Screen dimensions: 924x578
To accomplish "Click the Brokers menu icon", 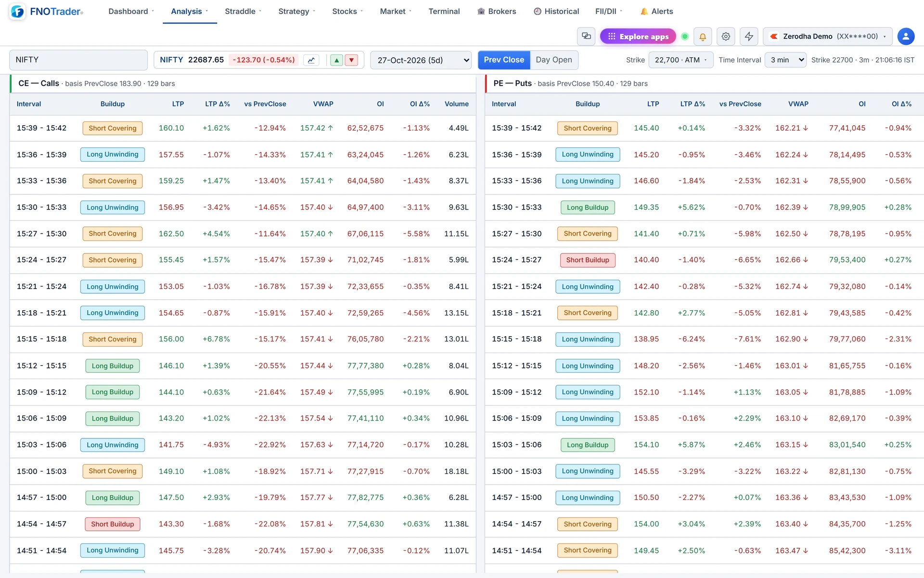I will (481, 11).
